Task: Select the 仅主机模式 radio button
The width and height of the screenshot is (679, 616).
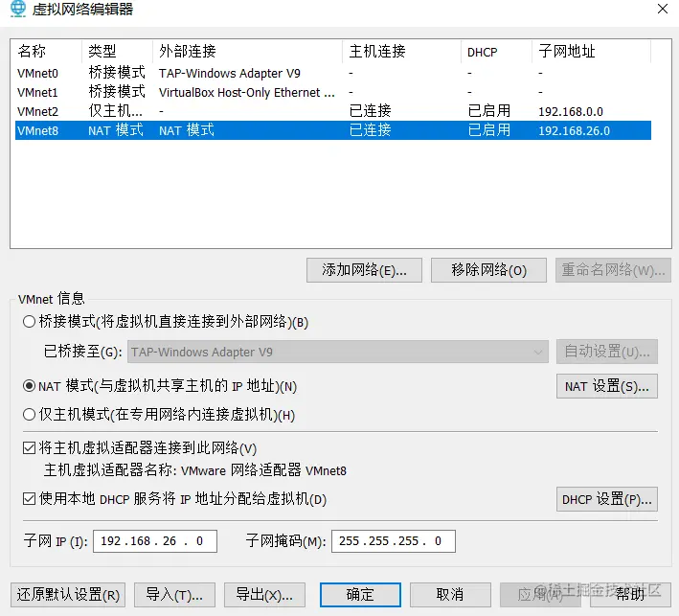Action: click(x=29, y=415)
